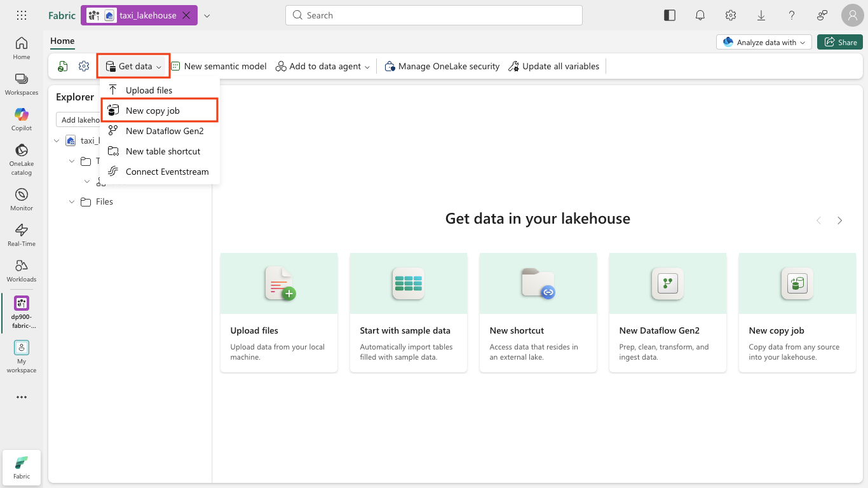Open Workloads in sidebar

[x=22, y=271]
